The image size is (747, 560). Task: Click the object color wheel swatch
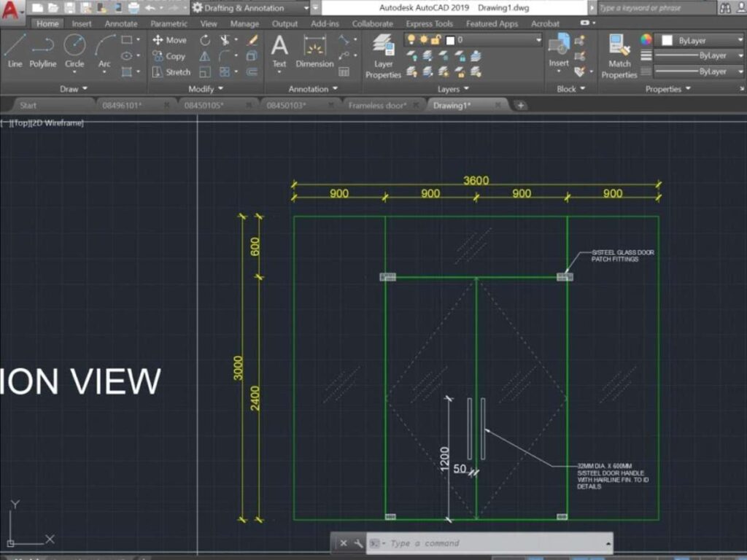tap(646, 40)
